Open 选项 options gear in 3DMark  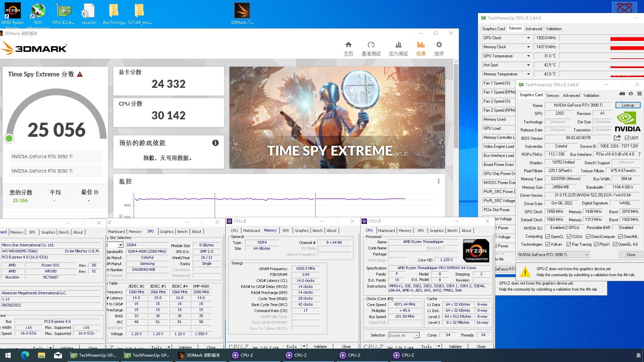[439, 49]
